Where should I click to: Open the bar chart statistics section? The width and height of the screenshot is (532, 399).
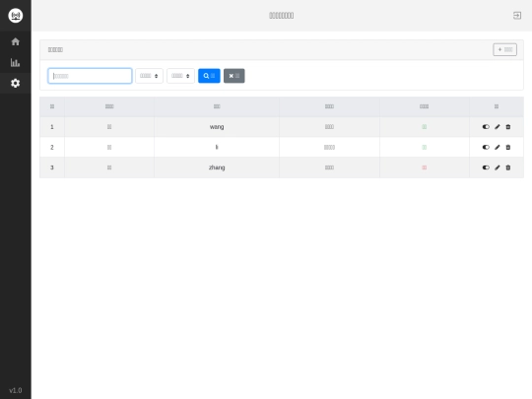click(15, 62)
